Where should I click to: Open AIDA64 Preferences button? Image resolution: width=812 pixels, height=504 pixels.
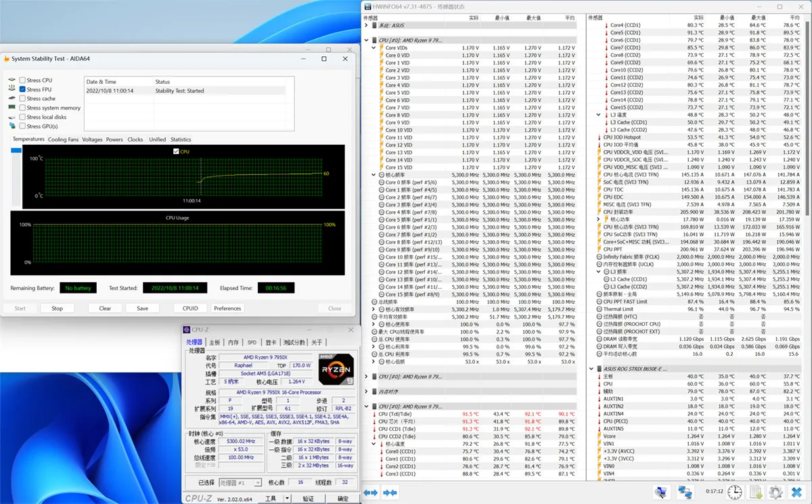pyautogui.click(x=227, y=308)
